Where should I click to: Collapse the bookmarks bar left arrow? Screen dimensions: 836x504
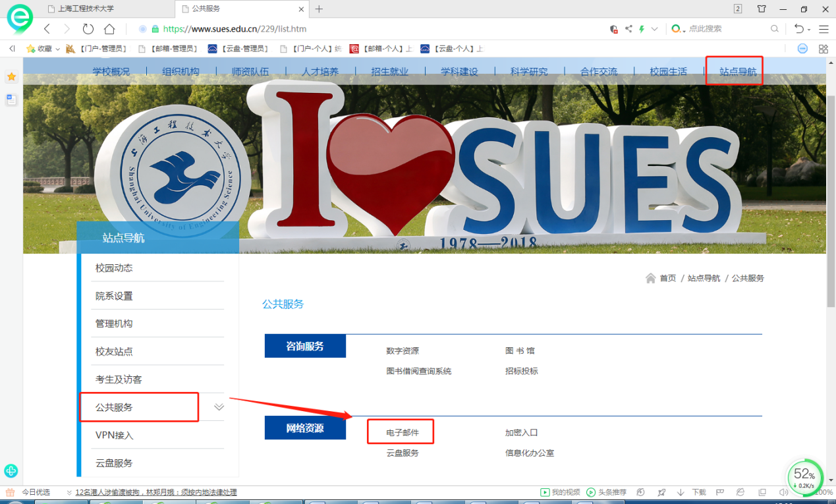coord(12,49)
